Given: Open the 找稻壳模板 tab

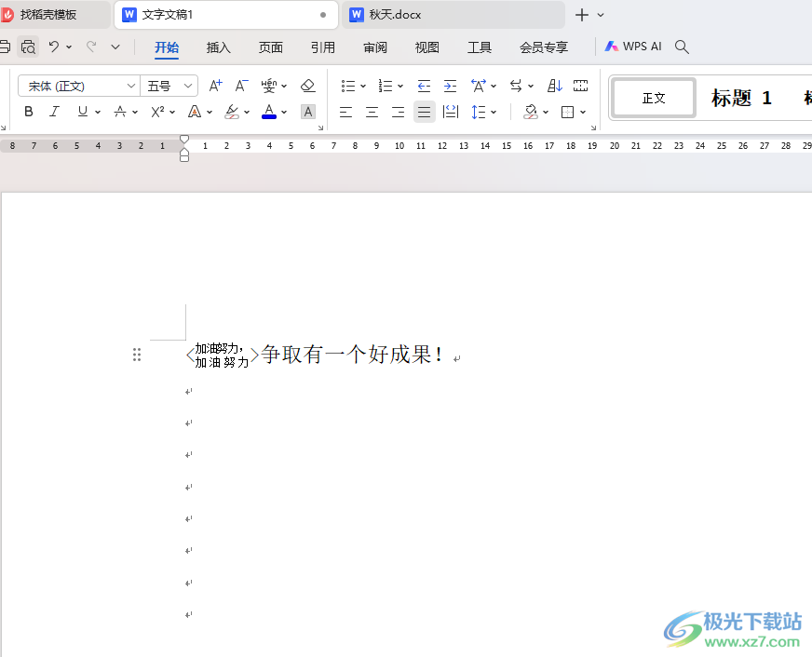Looking at the screenshot, I should (x=54, y=15).
